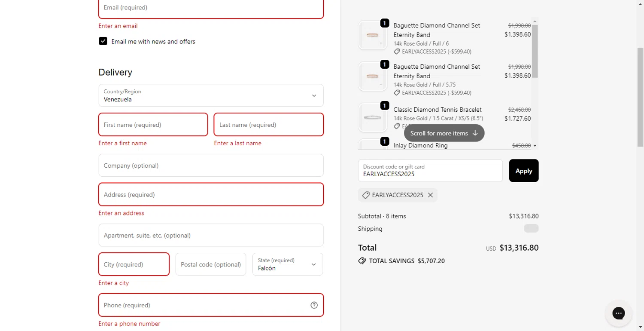Click the total savings tag icon

(362, 261)
